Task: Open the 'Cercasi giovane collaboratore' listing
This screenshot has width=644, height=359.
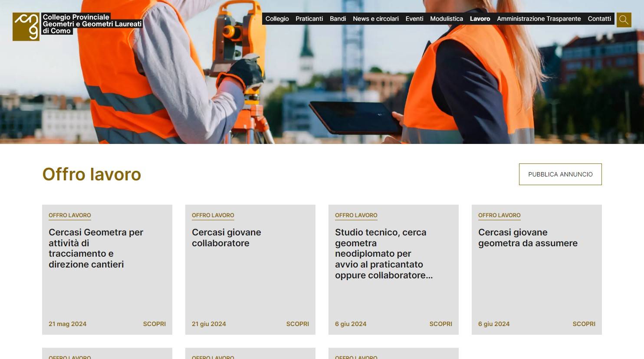Action: point(227,238)
